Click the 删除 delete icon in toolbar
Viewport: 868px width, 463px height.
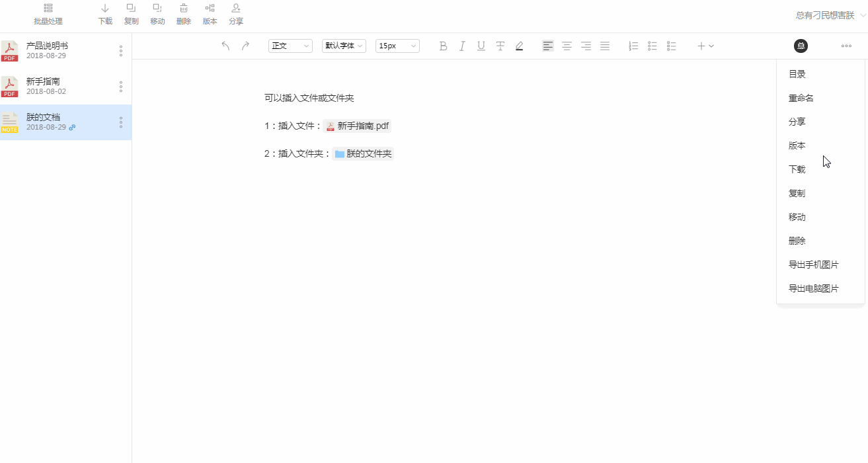183,15
